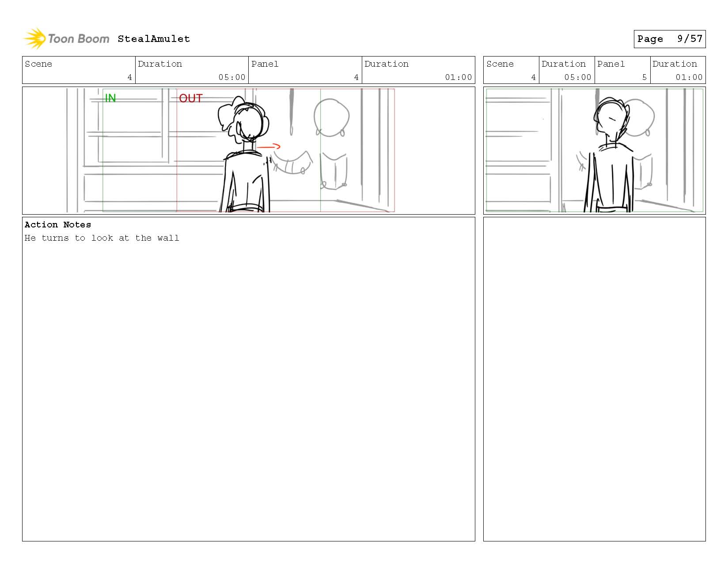The width and height of the screenshot is (728, 575).
Task: Select the Action Notes heading
Action: [x=58, y=225]
